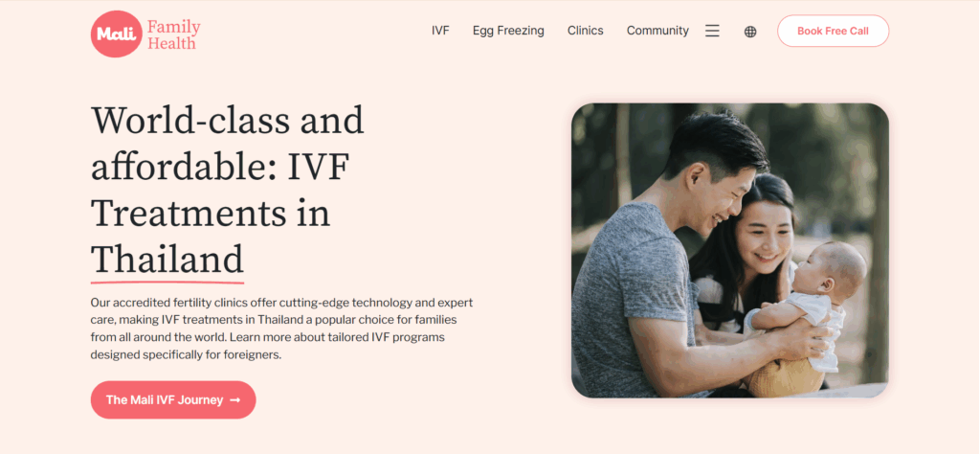Click The Mali IVF Journey button
This screenshot has height=454, width=980.
tap(165, 400)
